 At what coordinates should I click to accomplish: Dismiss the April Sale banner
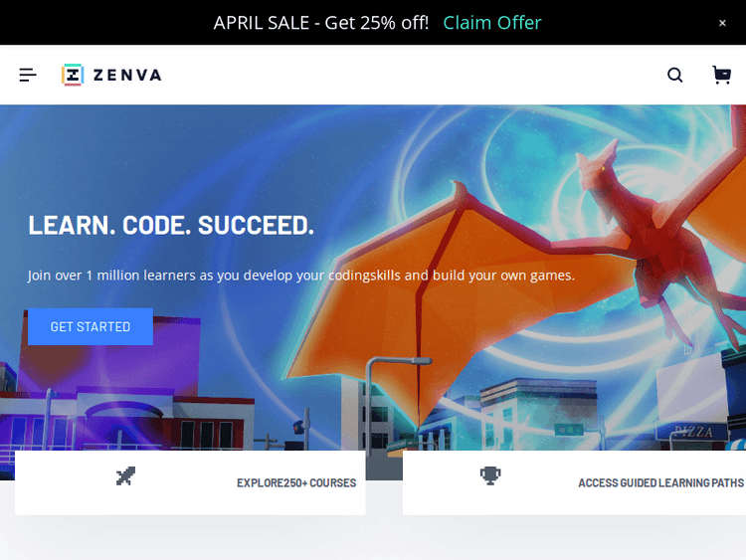pyautogui.click(x=722, y=23)
